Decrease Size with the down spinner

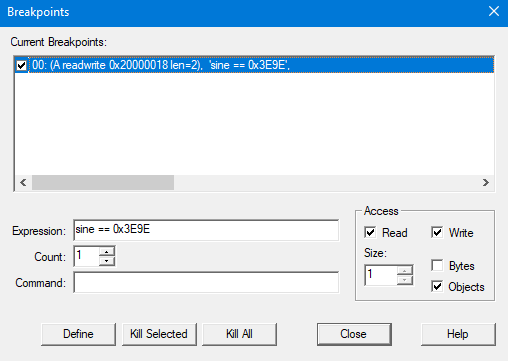point(405,280)
